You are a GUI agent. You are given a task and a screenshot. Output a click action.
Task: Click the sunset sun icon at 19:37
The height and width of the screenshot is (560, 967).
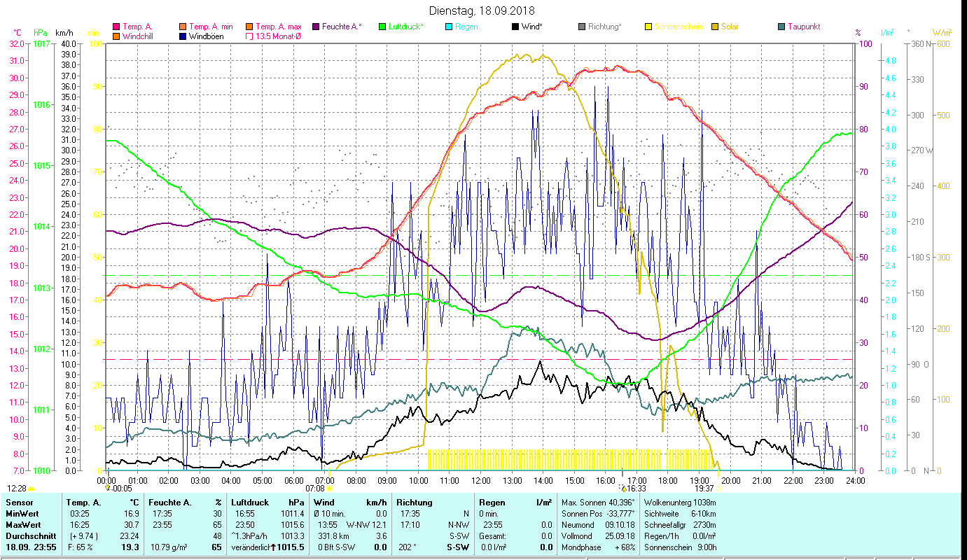click(718, 489)
